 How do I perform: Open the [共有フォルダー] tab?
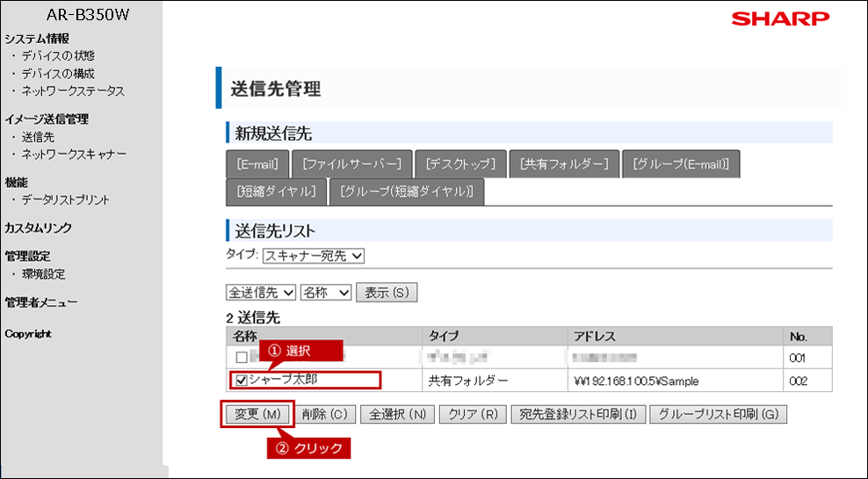[563, 164]
